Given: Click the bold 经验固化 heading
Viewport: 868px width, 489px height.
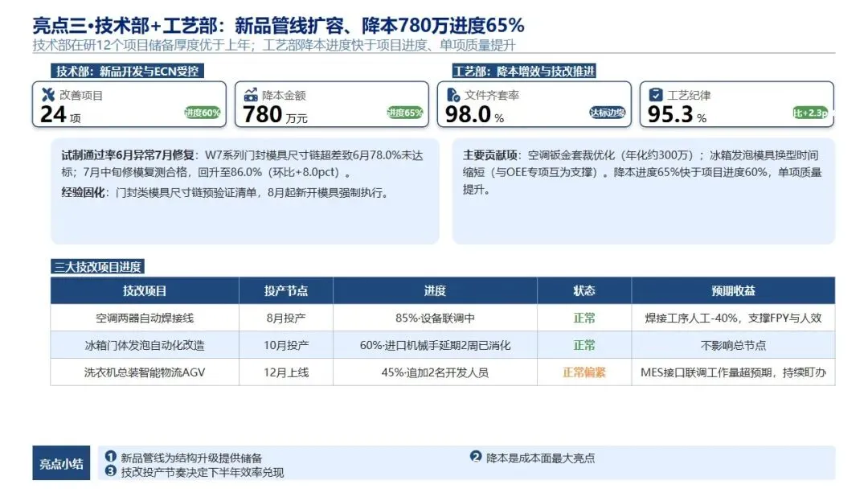Looking at the screenshot, I should (x=83, y=192).
